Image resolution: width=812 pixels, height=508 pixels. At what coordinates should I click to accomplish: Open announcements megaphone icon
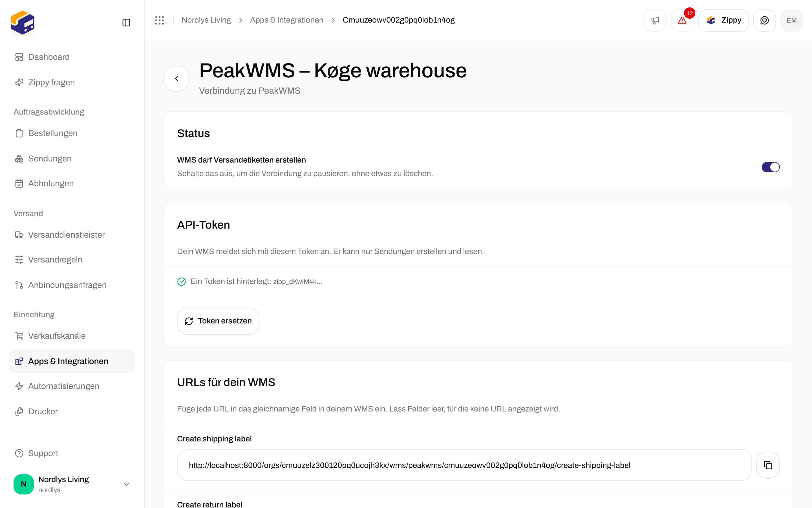pos(655,20)
